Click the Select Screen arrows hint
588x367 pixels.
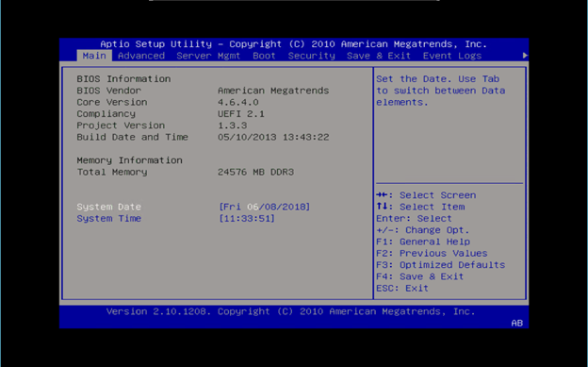coord(426,195)
